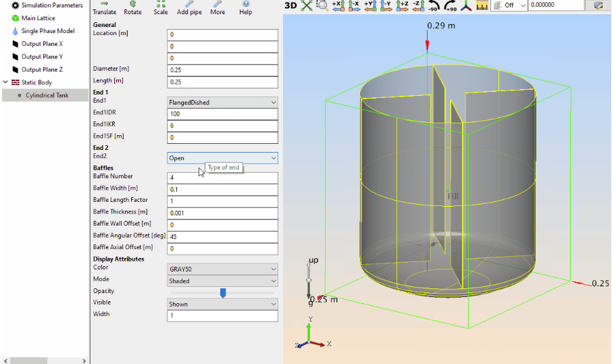Viewport: 612px width, 364px height.
Task: Click the isometric axes view icon
Action: (467, 5)
